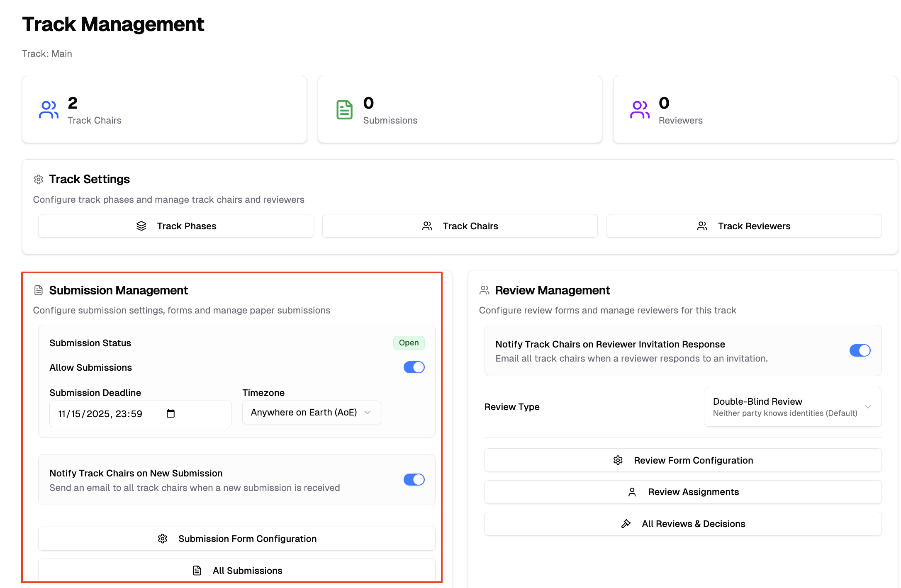Toggle Notify on Reviewer Invitation Response switch
Image resolution: width=901 pixels, height=588 pixels.
860,350
